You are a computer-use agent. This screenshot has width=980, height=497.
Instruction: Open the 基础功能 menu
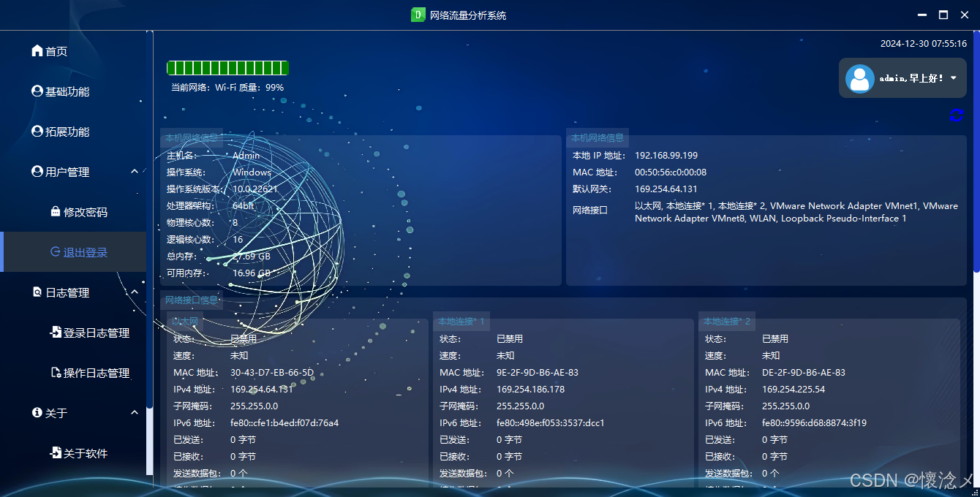pos(73,91)
